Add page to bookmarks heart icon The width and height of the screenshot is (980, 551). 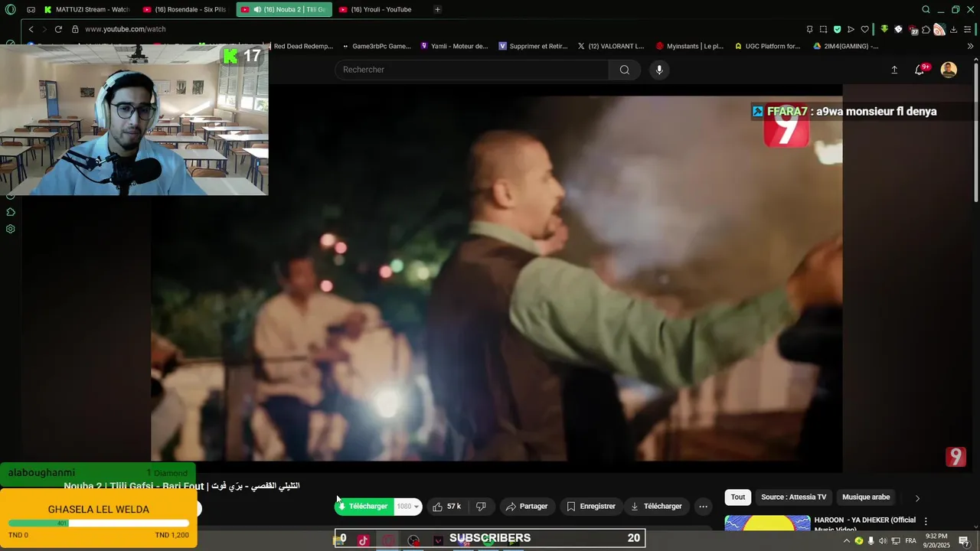click(864, 29)
